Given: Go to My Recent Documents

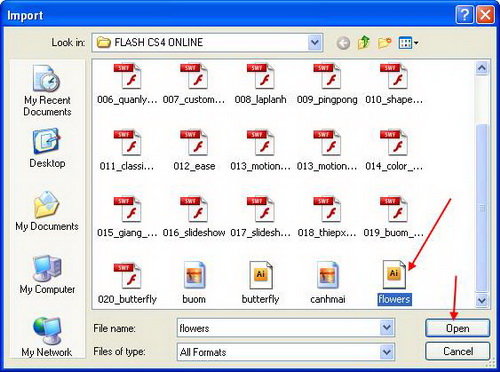Looking at the screenshot, I should pos(47,90).
